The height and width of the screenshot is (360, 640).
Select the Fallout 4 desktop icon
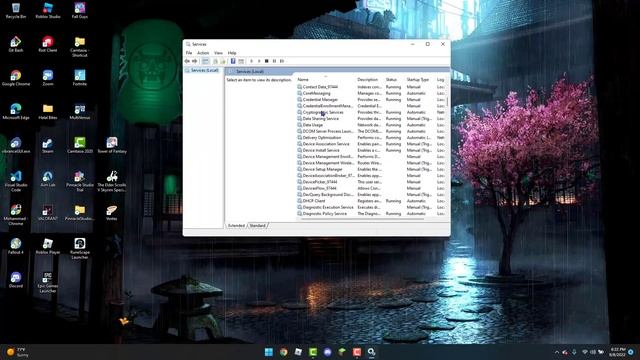coord(16,246)
